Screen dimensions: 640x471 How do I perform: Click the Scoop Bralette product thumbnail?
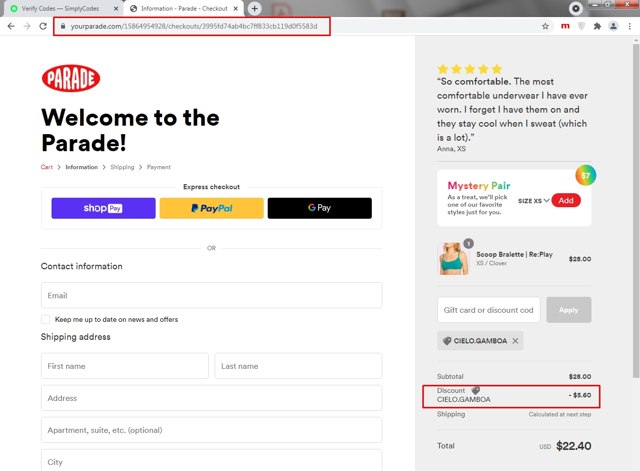pyautogui.click(x=453, y=259)
